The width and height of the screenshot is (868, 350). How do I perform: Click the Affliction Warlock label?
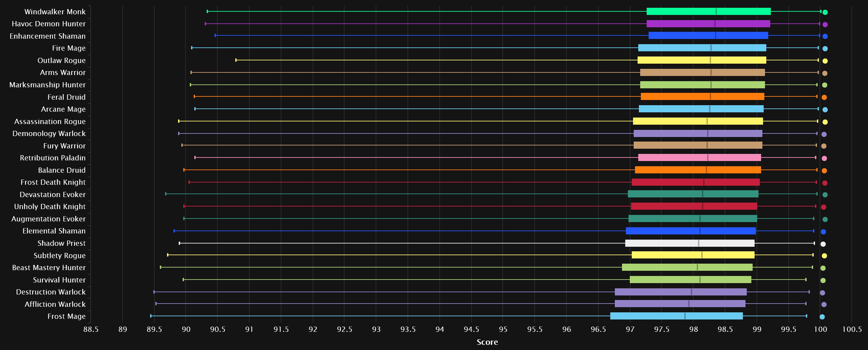[55, 304]
